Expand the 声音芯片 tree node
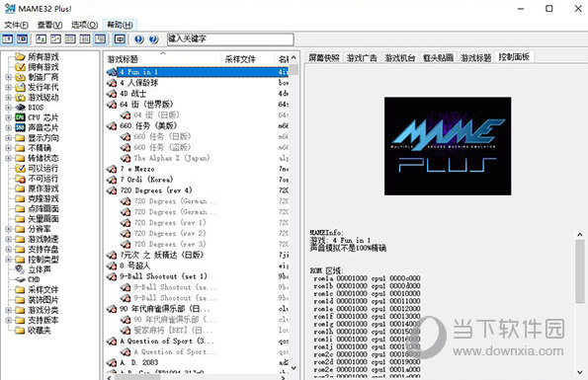The height and width of the screenshot is (380, 588). click(8, 127)
